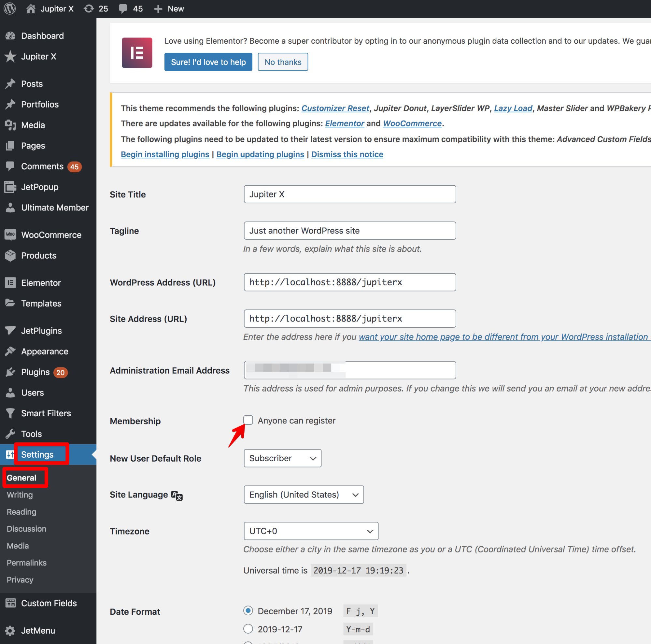
Task: Select the Jupiter X star icon
Action: [10, 57]
